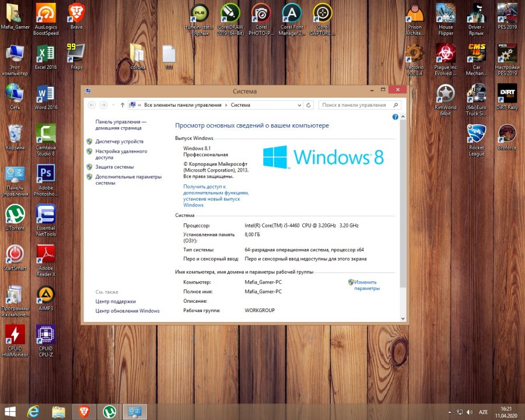The image size is (525, 420).
Task: Go up one level with the up arrow
Action: click(122, 105)
